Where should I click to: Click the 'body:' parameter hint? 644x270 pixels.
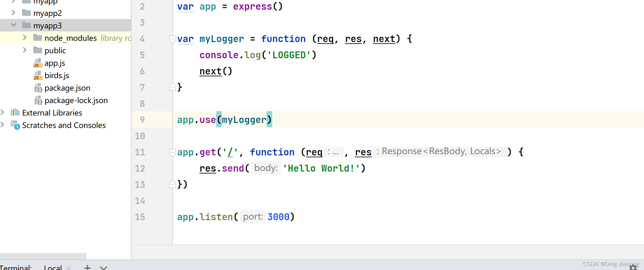(266, 168)
